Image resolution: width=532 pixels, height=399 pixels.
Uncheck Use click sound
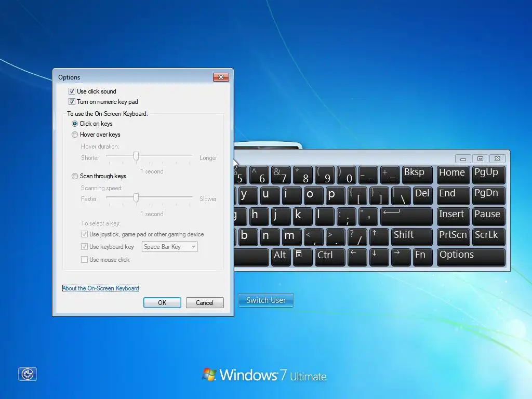(x=72, y=91)
